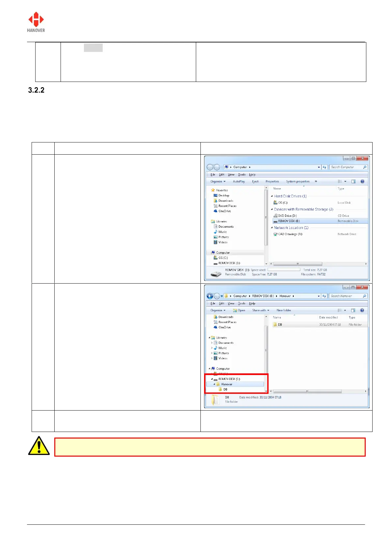The image size is (392, 554).
Task: Click horizontal scrollbar thumb in Computer window file pane
Action: tap(298, 264)
